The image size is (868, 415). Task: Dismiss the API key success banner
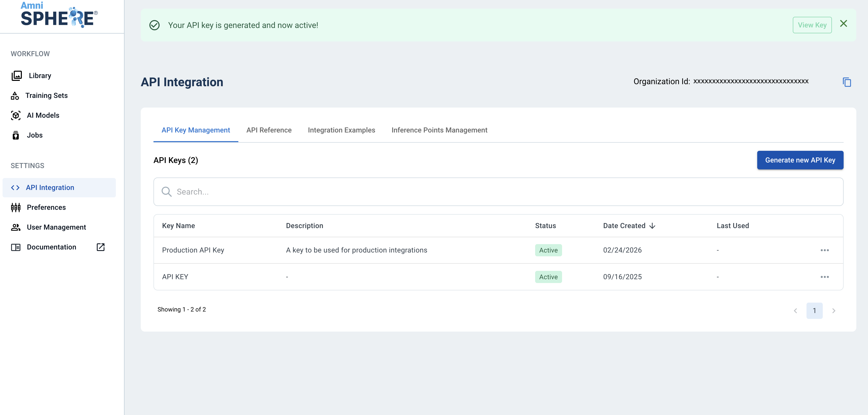(843, 24)
